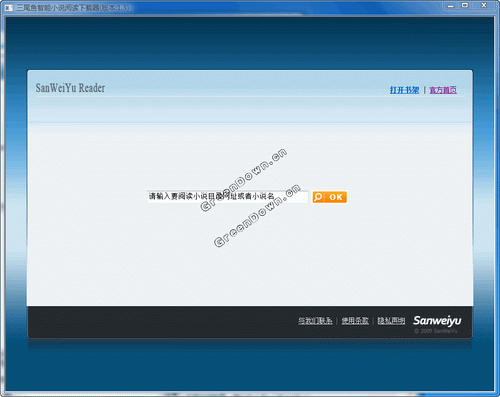This screenshot has height=397, width=500.
Task: Click the vertical separator between header links
Action: (424, 90)
